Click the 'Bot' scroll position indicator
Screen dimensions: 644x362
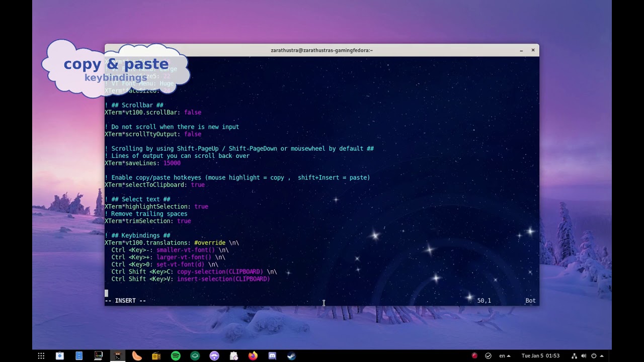pos(530,301)
